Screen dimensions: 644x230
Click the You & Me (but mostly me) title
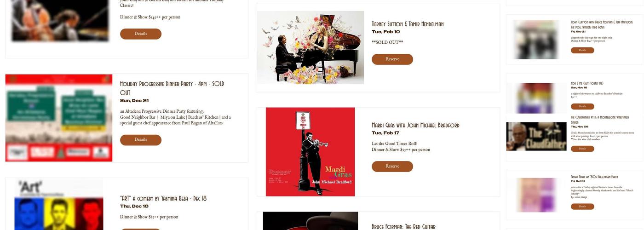coord(587,83)
